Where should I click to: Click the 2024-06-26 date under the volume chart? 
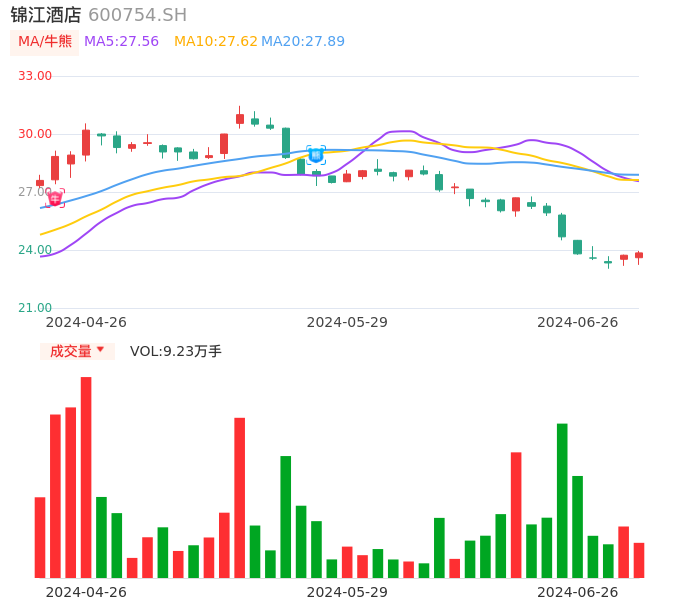[x=577, y=592]
